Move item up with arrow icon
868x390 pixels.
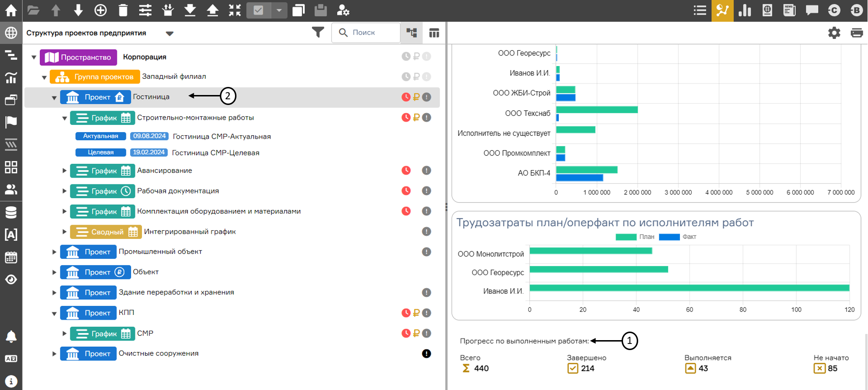coord(56,10)
